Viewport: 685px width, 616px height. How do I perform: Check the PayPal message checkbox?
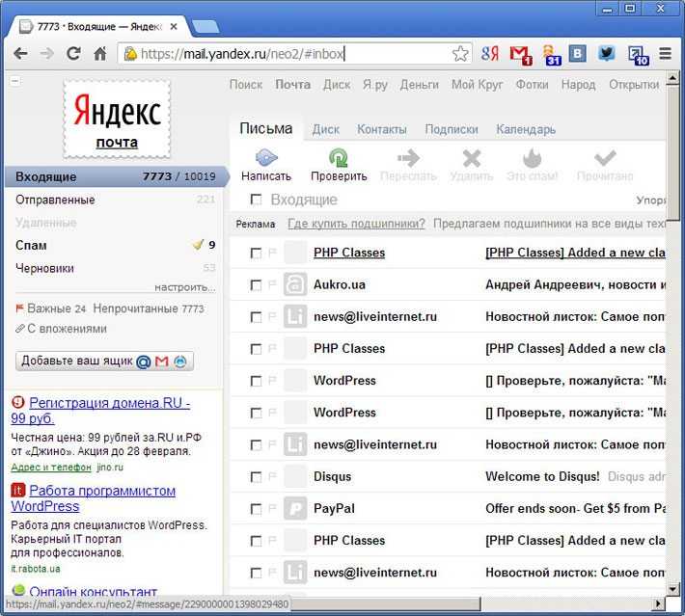(256, 509)
